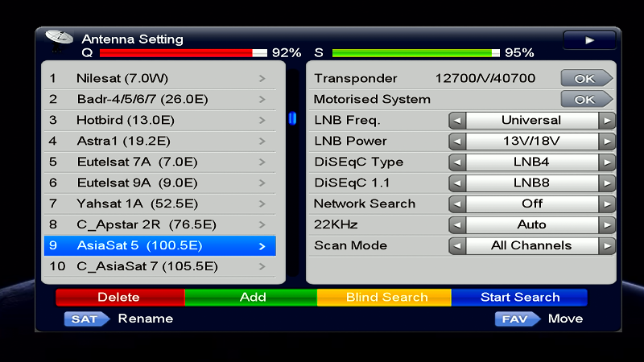
Task: Click the Rename label
Action: [x=146, y=319]
